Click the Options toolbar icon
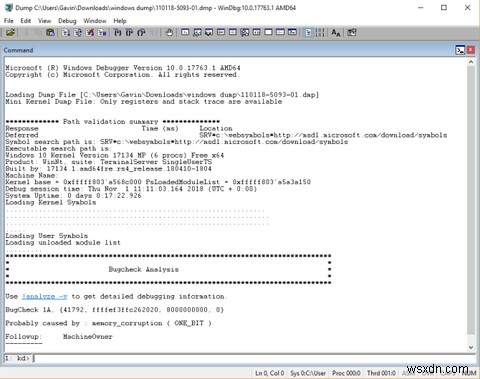Viewport: 480px width, 379px height. (x=352, y=32)
